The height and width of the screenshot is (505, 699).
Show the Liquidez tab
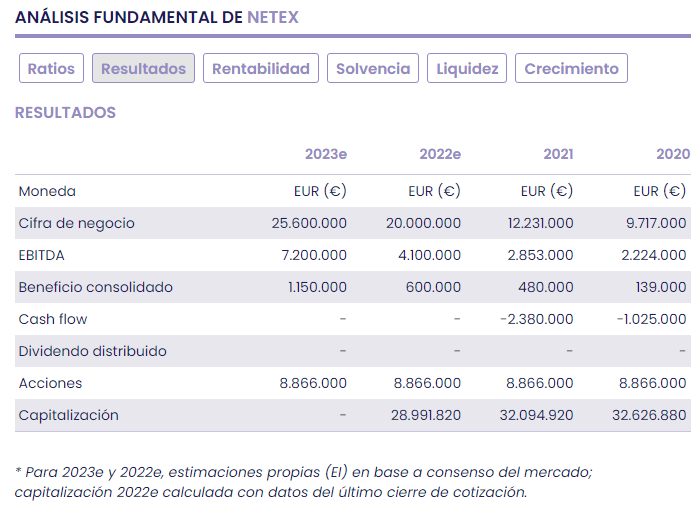467,69
